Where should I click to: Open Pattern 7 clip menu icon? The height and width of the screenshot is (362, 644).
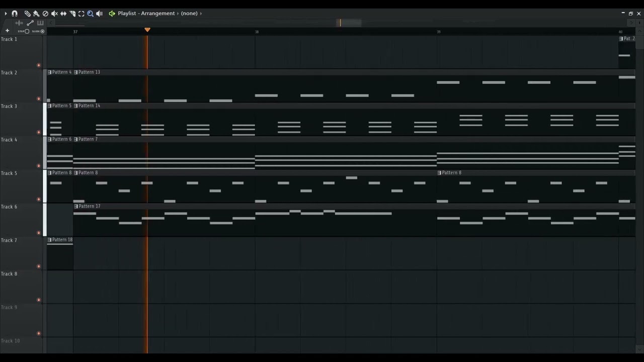(76, 139)
